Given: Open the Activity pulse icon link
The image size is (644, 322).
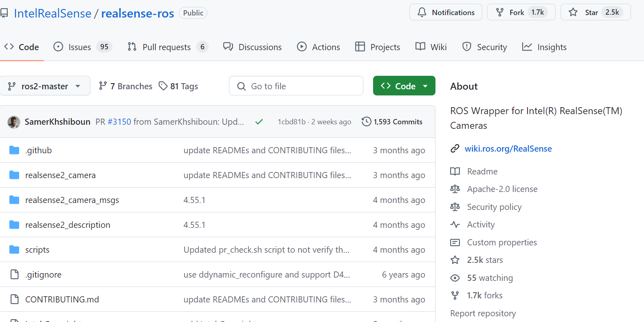Looking at the screenshot, I should coord(455,225).
